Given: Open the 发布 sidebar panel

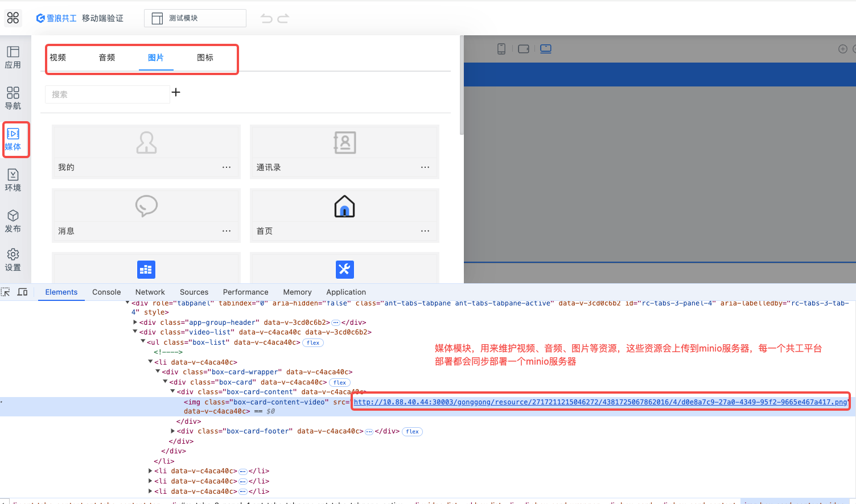Looking at the screenshot, I should (x=13, y=221).
